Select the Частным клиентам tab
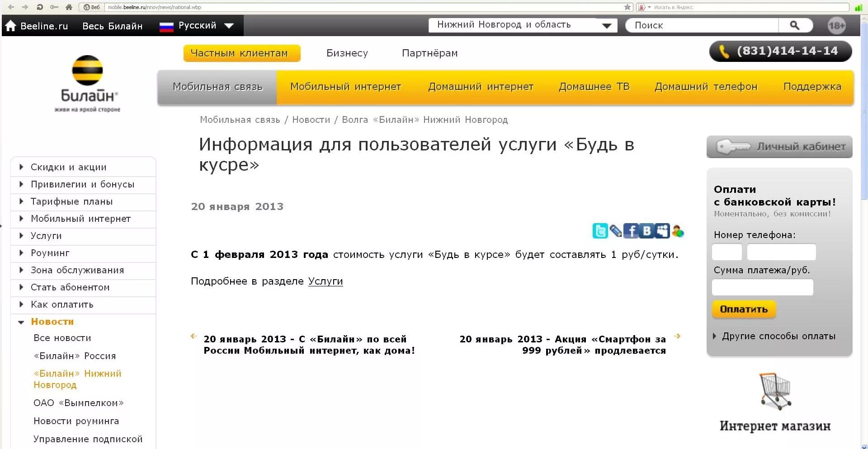Screen dimensions: 868x449 (242, 53)
